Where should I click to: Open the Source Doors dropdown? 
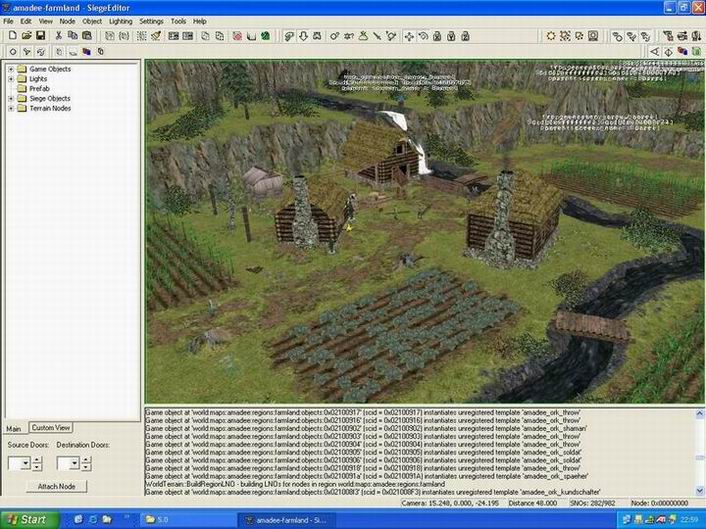(x=26, y=463)
